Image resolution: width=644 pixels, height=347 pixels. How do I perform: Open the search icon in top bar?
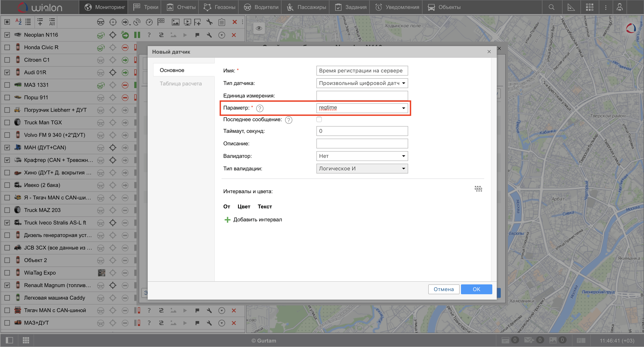pos(551,7)
